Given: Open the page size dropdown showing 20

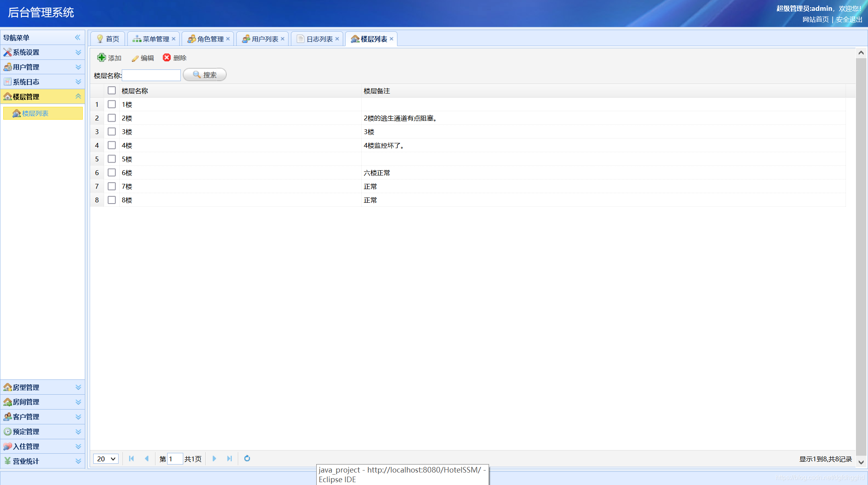Looking at the screenshot, I should [106, 459].
